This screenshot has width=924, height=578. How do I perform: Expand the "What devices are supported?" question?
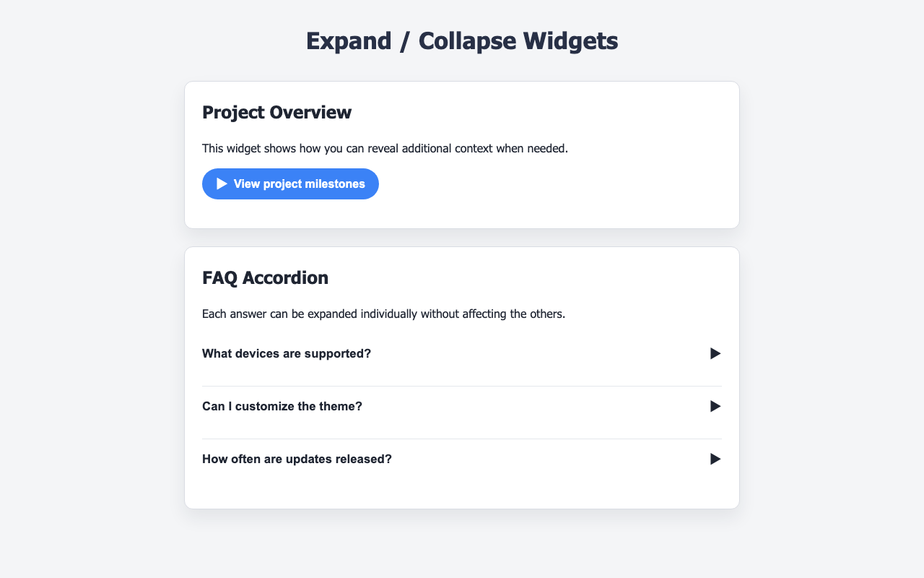[287, 353]
